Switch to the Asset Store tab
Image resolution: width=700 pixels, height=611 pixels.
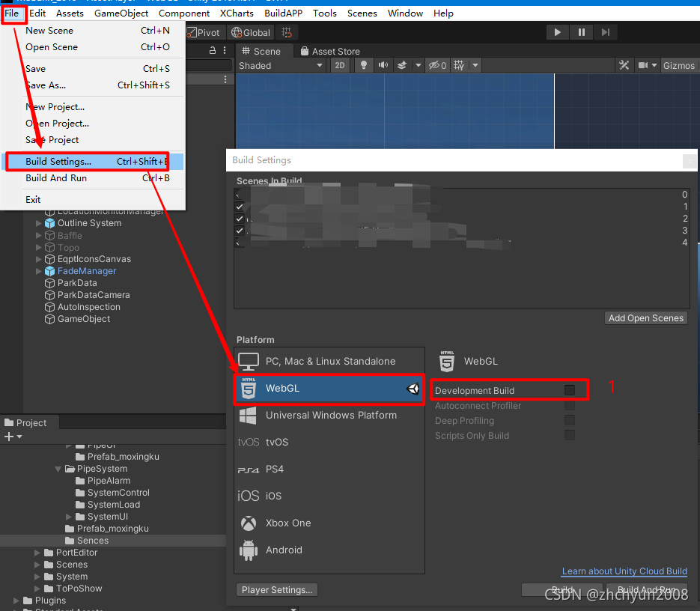tap(330, 52)
